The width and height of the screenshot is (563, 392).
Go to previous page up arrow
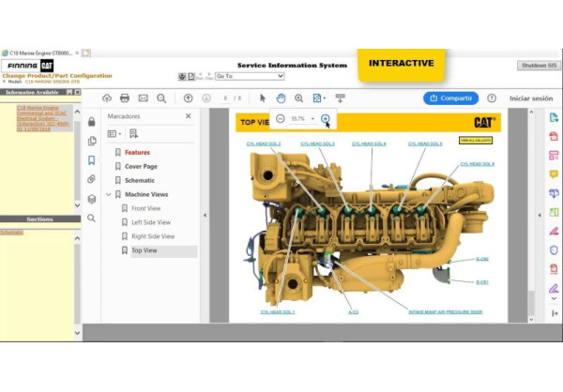click(189, 98)
